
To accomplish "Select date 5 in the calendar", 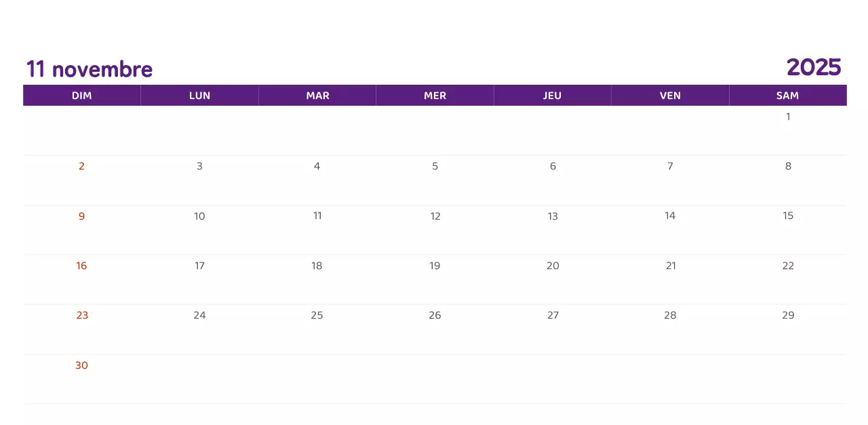I will (x=435, y=166).
